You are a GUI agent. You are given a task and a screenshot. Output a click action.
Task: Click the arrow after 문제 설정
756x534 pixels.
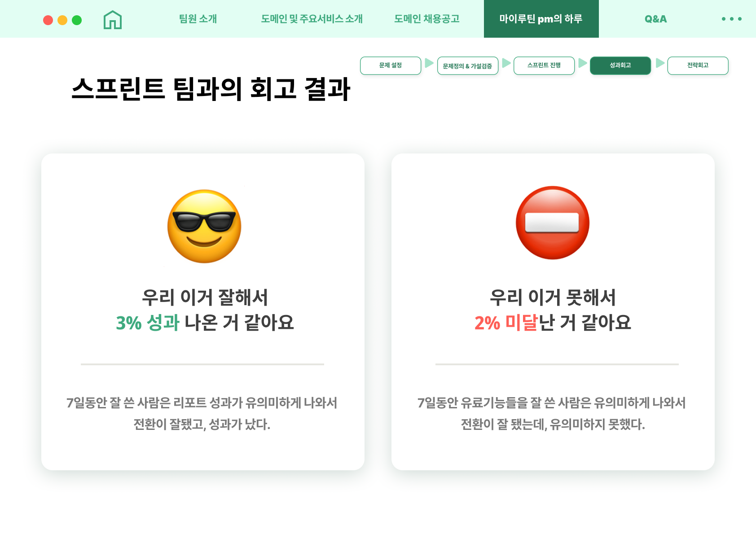click(x=429, y=63)
